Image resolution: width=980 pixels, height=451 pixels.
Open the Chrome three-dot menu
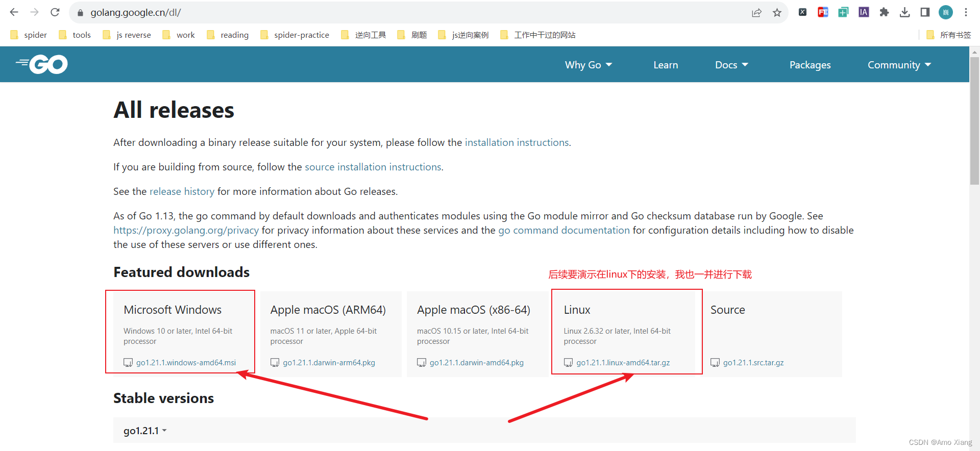[x=966, y=12]
